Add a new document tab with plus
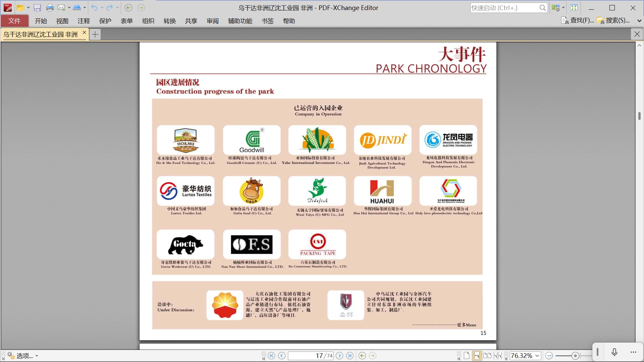This screenshot has width=644, height=362. pos(95,34)
